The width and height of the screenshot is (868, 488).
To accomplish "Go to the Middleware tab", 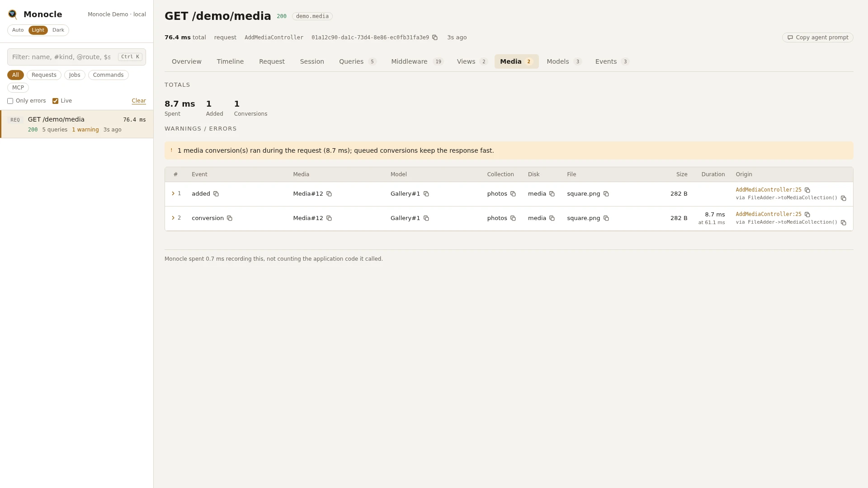I will [x=417, y=61].
